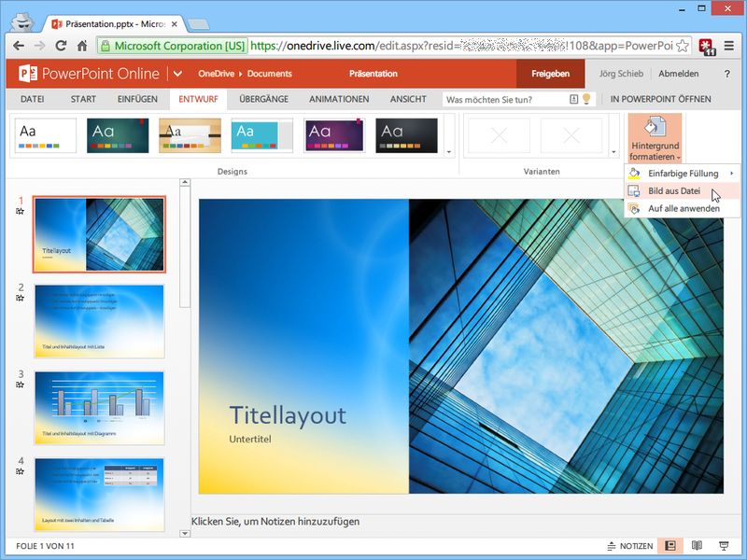747x560 pixels.
Task: Click the animation star under slide 2
Action: click(20, 298)
